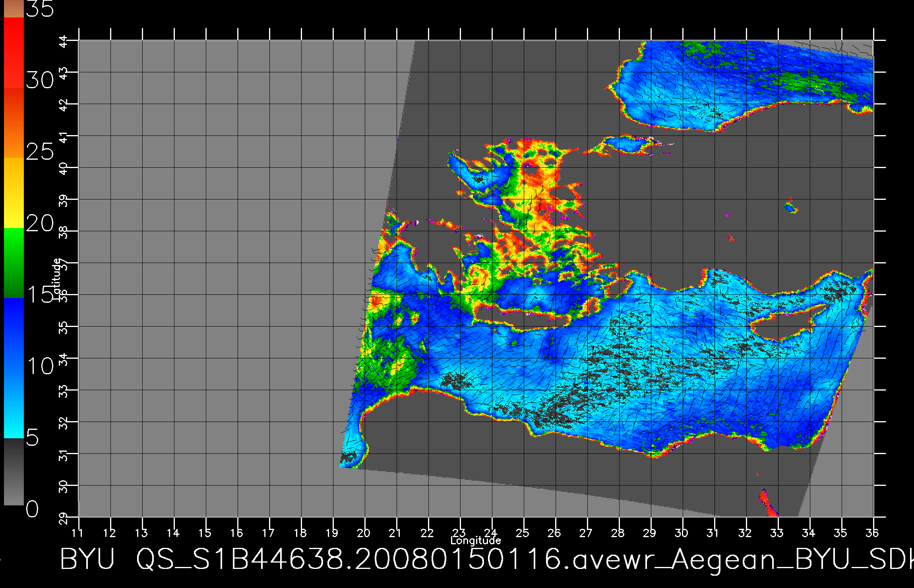Pick the yellow segment of the color bar
This screenshot has height=588, width=914.
(x=14, y=193)
